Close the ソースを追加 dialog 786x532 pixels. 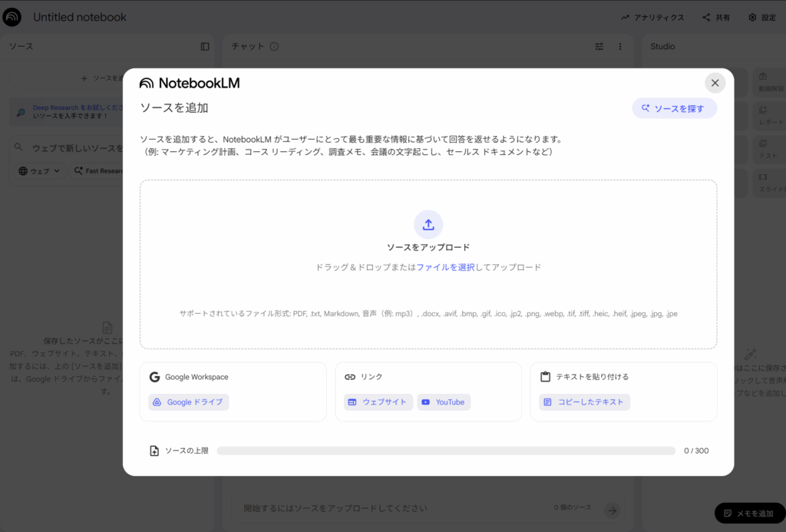pos(715,83)
